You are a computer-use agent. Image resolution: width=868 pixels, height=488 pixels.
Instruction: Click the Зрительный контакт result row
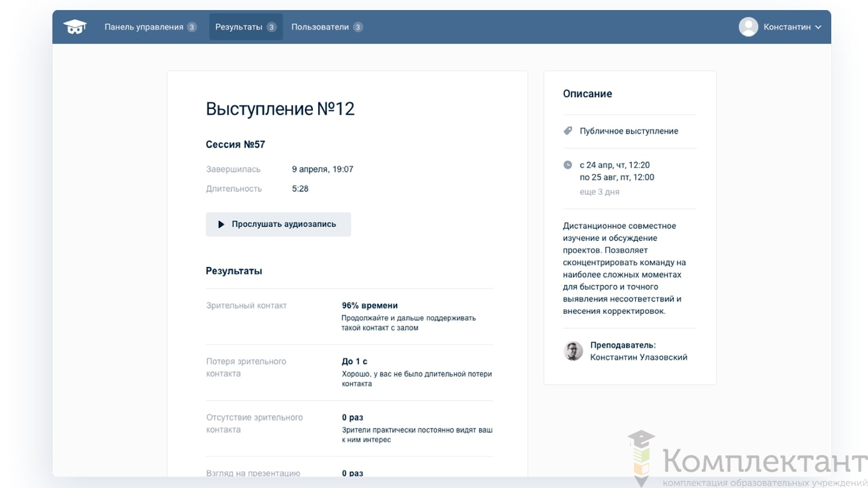349,316
